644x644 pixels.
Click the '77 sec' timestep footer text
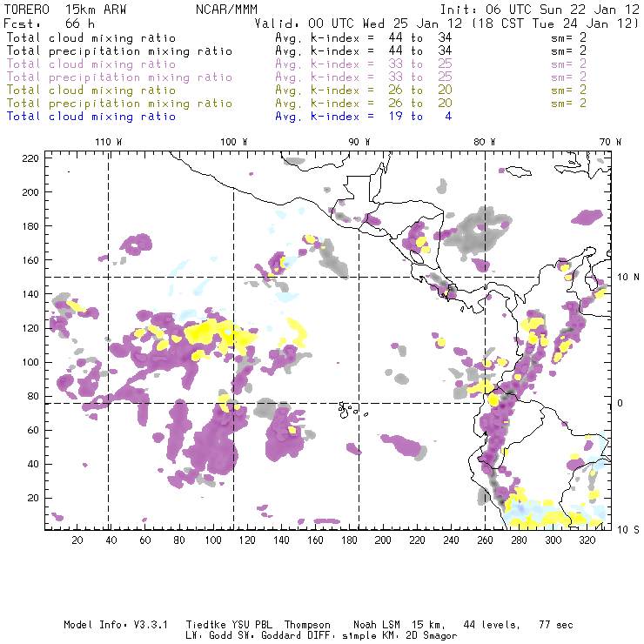[556, 625]
